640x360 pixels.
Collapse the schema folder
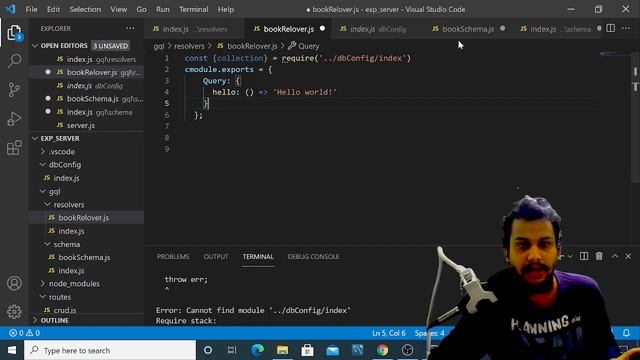click(x=47, y=244)
